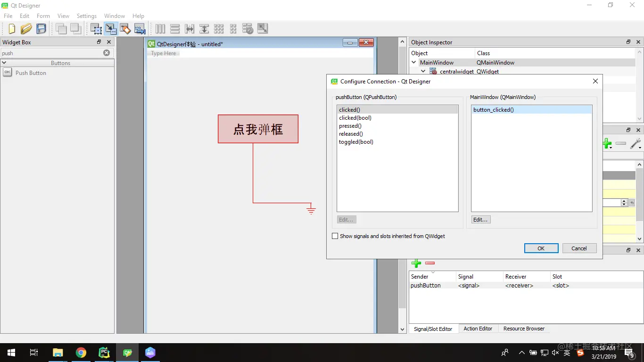Click the Type Here menu placeholder on the form
Viewport: 644px width, 362px height.
pos(164,53)
